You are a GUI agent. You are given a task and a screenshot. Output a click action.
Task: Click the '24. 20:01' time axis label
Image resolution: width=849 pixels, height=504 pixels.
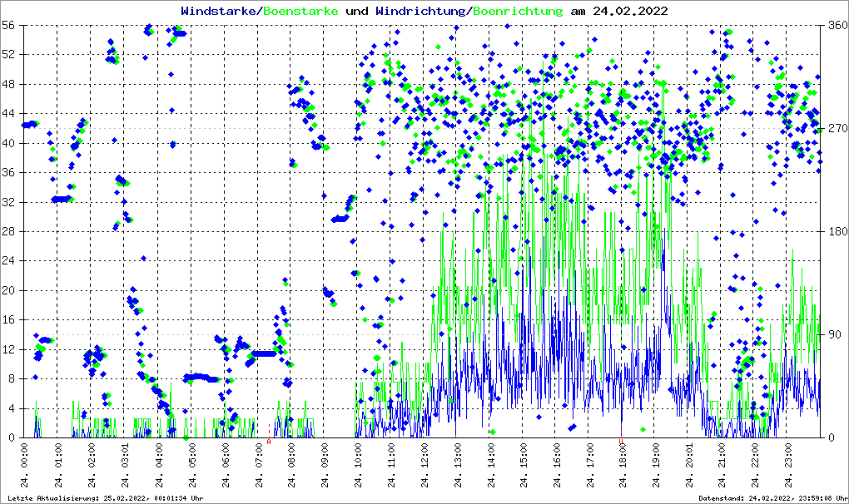[x=690, y=469]
